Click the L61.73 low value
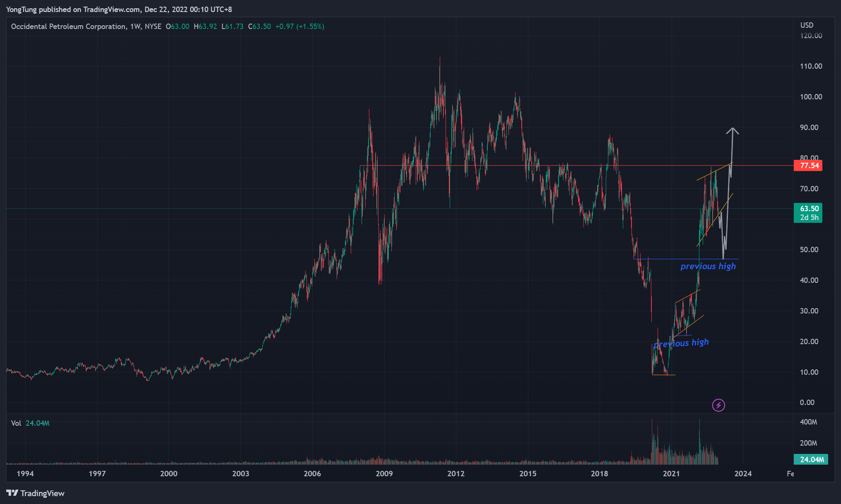Viewport: 841px width, 504px height. [232, 27]
